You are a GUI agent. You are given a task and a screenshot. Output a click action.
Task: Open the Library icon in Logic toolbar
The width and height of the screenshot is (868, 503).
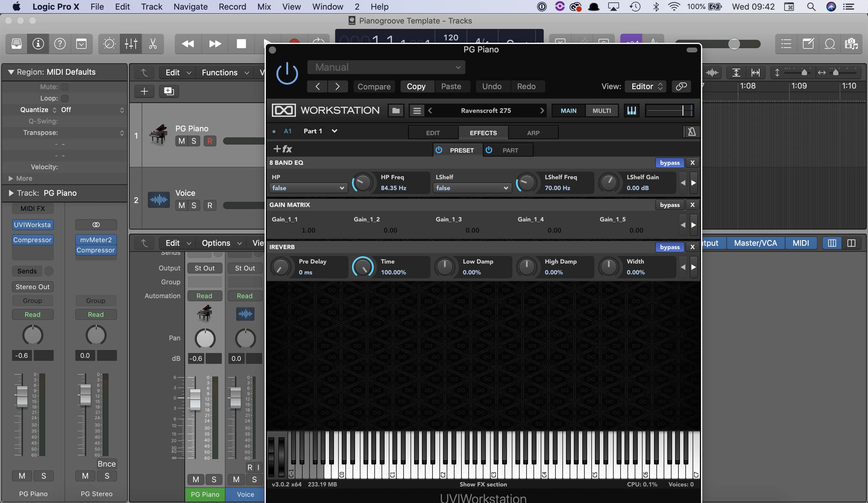[16, 44]
